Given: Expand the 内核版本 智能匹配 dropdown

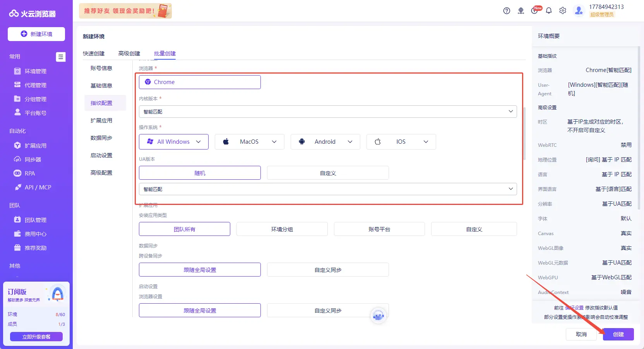Looking at the screenshot, I should tap(328, 112).
